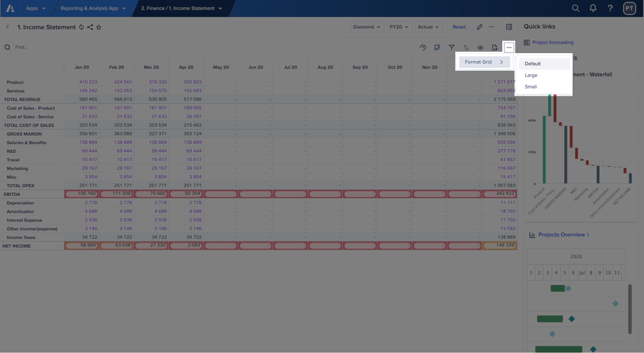Share the Income Statement via share icon

tap(90, 27)
